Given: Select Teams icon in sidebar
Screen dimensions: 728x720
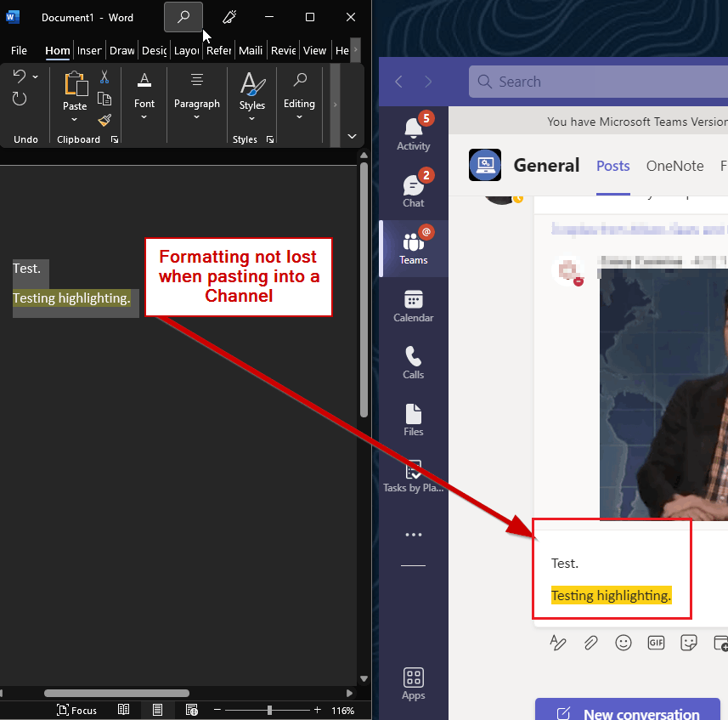Looking at the screenshot, I should pos(413,247).
